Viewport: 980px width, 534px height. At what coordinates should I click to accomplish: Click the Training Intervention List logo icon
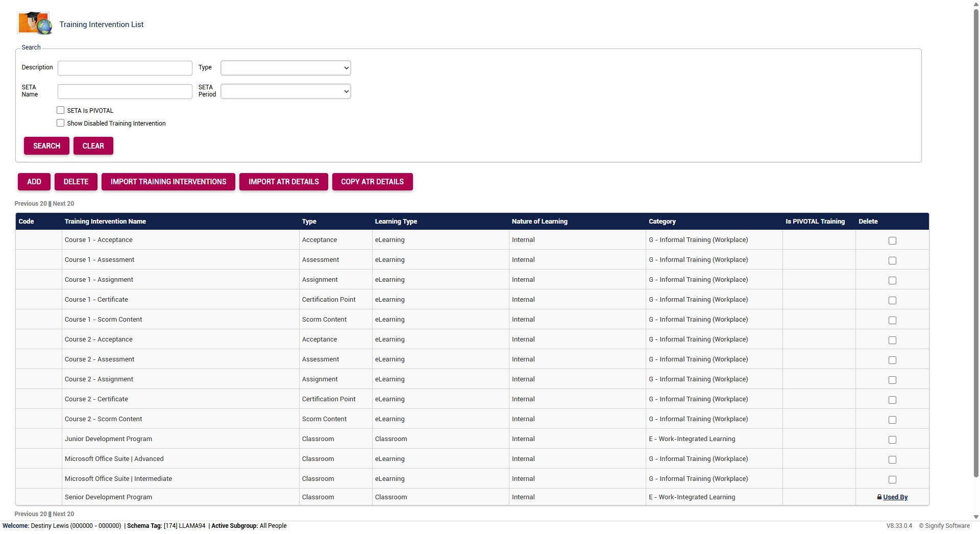(x=35, y=23)
